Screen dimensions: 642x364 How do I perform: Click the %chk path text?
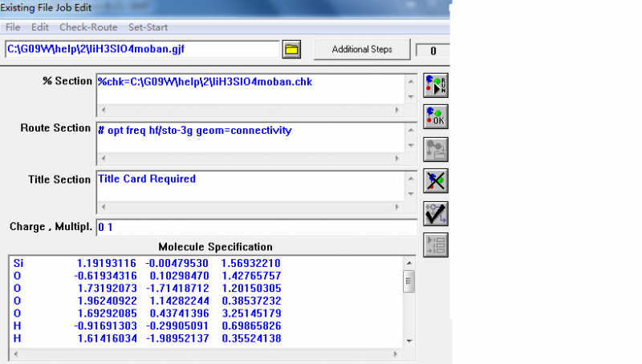point(205,82)
